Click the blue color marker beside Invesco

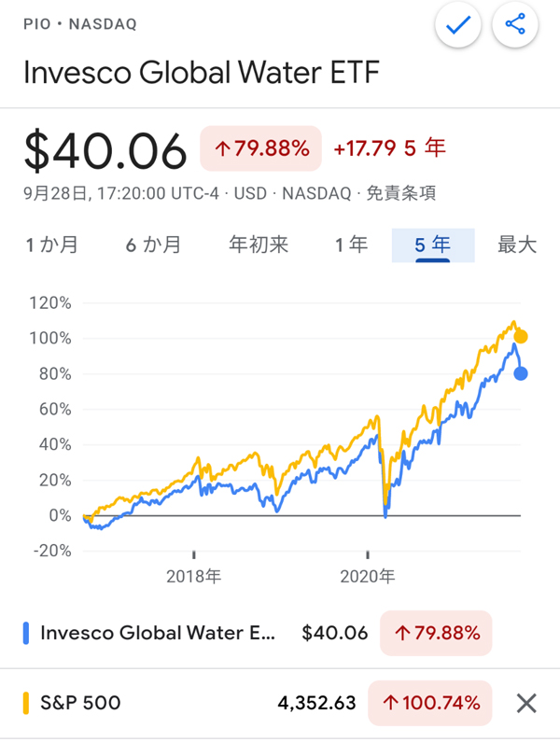[24, 633]
